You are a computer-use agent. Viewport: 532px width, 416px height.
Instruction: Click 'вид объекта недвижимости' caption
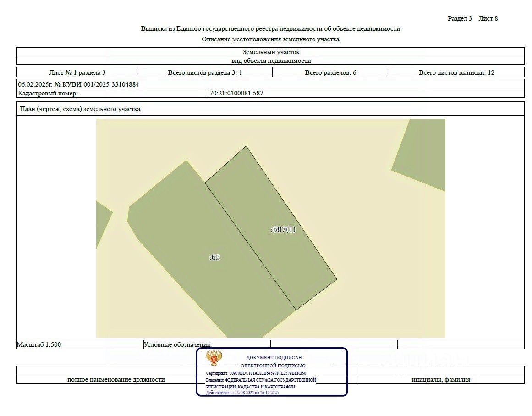pyautogui.click(x=271, y=61)
